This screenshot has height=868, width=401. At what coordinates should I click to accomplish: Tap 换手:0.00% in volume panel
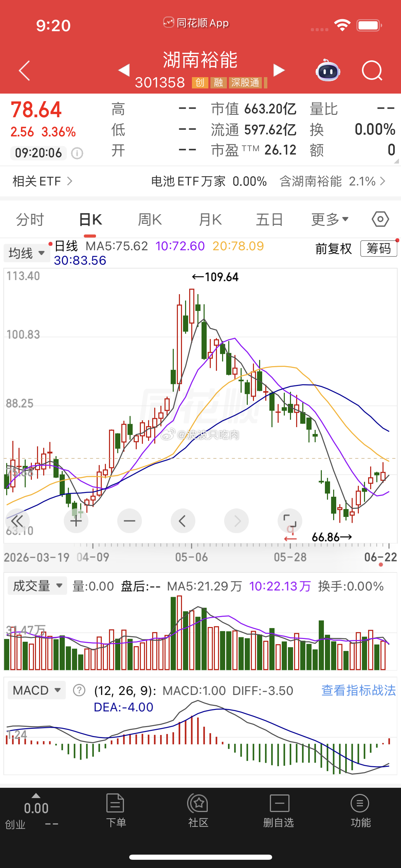coord(351,586)
